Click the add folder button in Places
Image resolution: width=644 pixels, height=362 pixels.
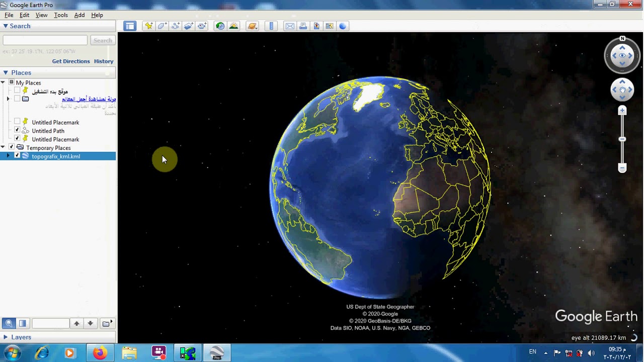pyautogui.click(x=107, y=323)
